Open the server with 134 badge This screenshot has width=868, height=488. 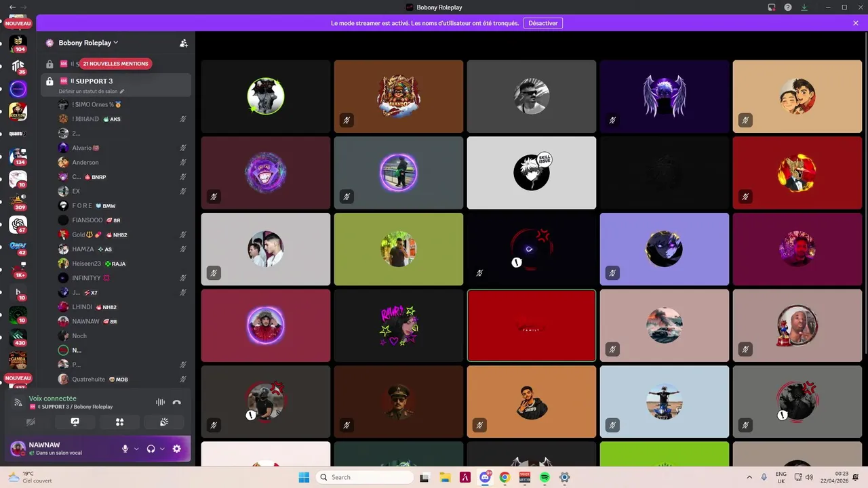(18, 157)
